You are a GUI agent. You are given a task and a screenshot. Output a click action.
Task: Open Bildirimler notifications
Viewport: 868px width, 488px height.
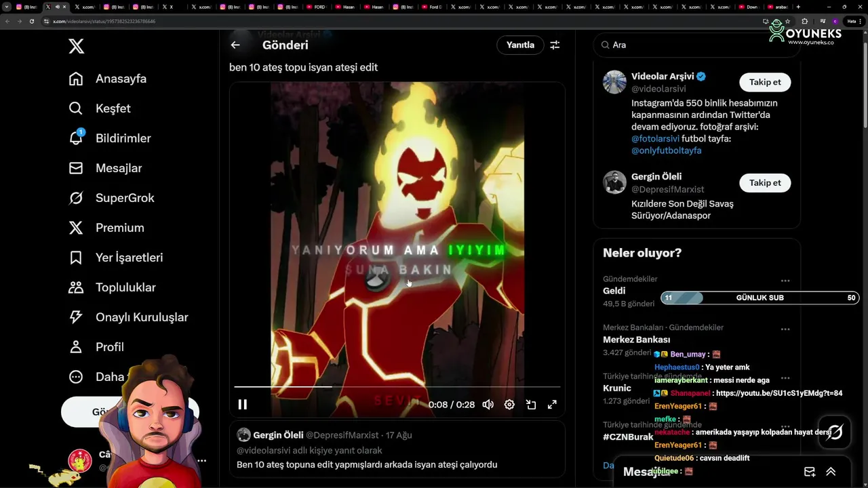coord(110,138)
